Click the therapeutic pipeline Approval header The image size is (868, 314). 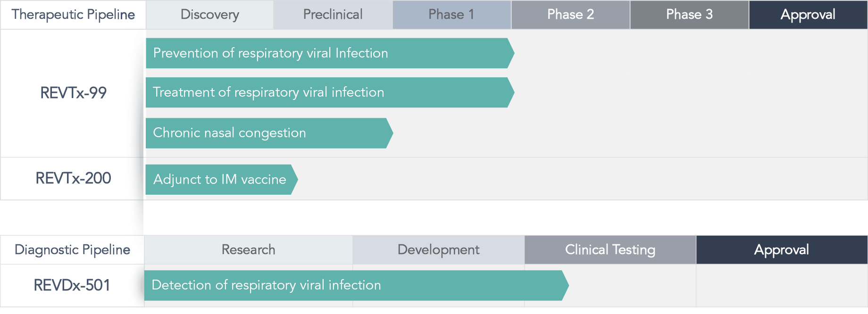[808, 15]
